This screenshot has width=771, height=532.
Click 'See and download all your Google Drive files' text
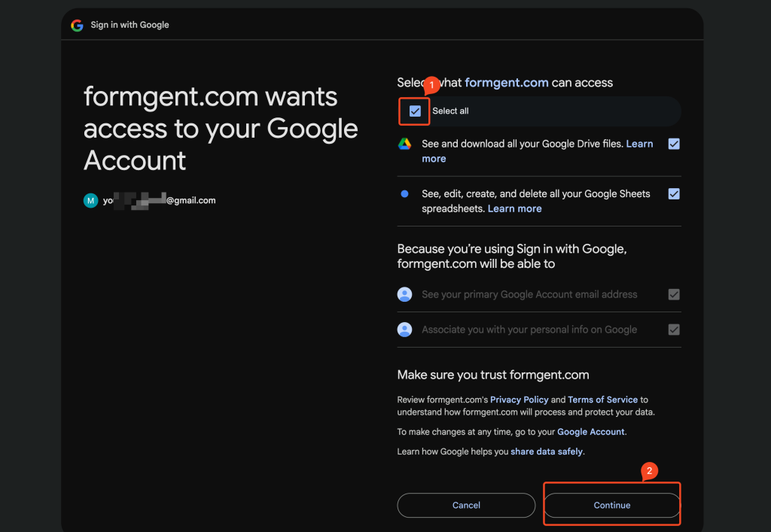click(523, 144)
